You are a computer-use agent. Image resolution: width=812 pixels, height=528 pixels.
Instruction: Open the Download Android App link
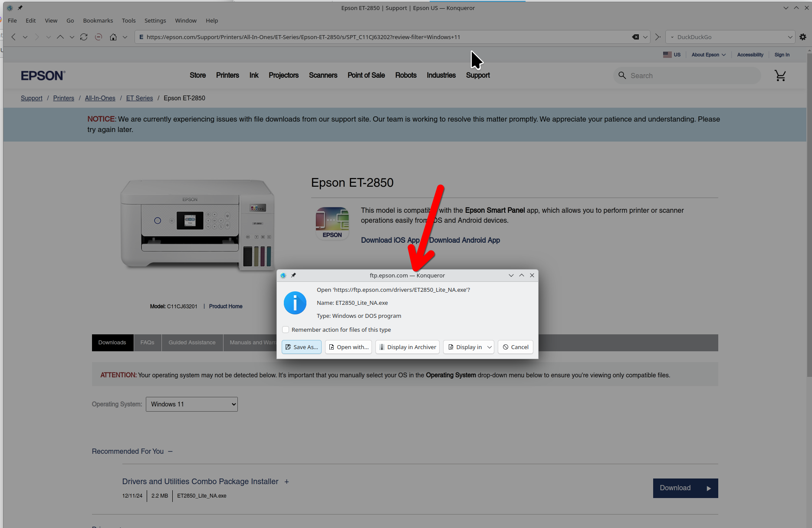click(464, 240)
